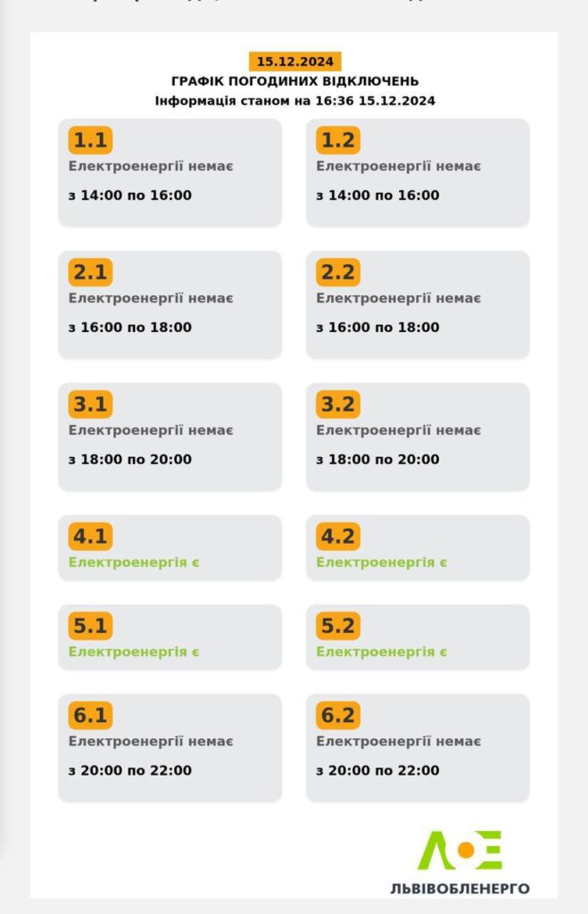Click the orange 15.12.2024 date label
Image resolution: width=588 pixels, height=914 pixels.
pos(294,62)
